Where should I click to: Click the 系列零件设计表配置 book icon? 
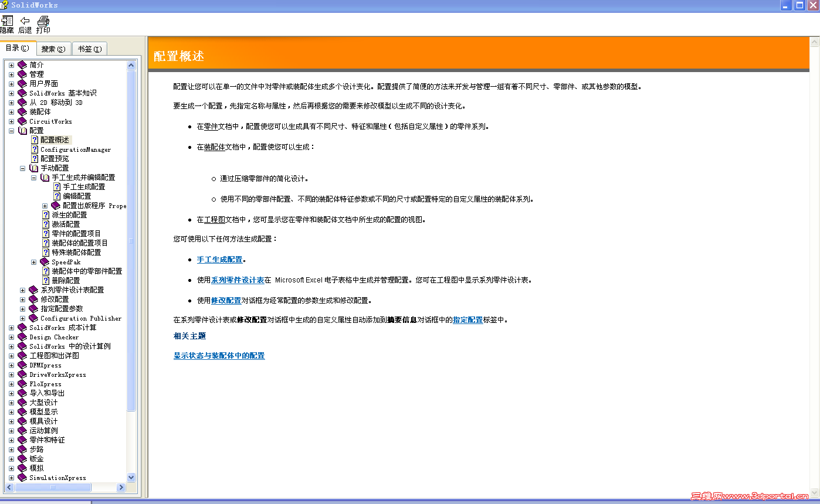click(x=33, y=290)
